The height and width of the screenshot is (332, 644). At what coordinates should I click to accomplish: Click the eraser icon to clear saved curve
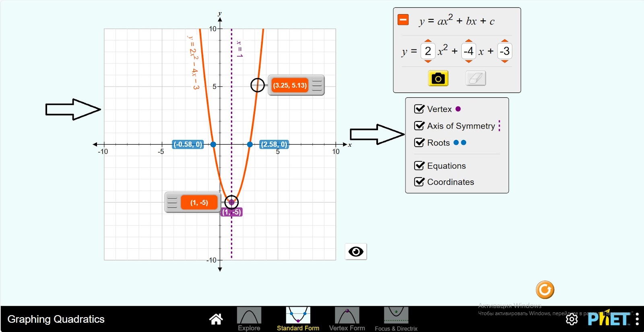tap(475, 78)
